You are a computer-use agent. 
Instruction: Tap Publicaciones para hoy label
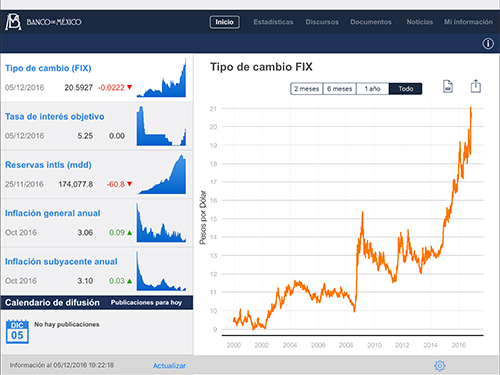(146, 303)
